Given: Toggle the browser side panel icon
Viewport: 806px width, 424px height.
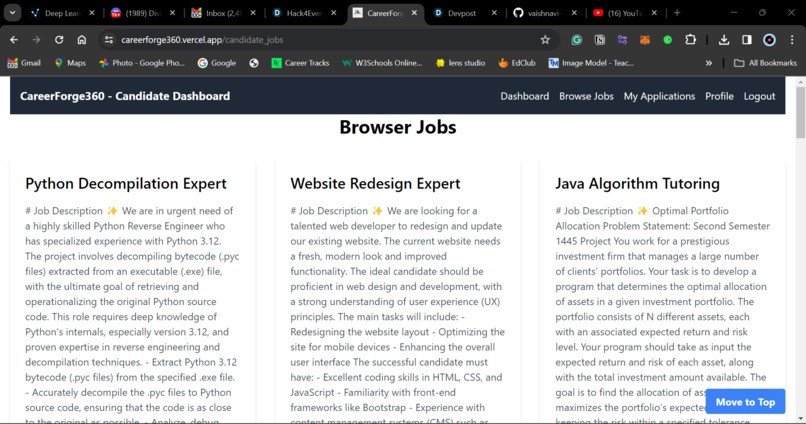Looking at the screenshot, I should click(x=746, y=40).
